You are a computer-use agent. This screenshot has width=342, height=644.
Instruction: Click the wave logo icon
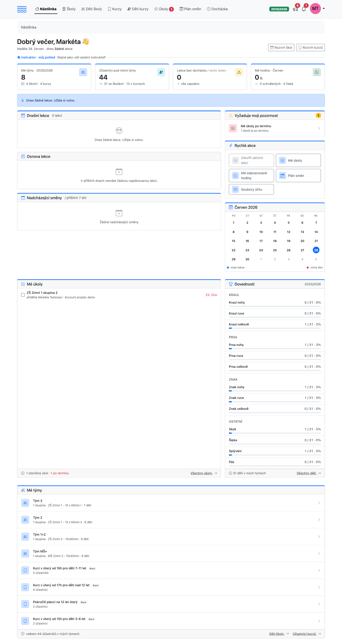tap(22, 9)
